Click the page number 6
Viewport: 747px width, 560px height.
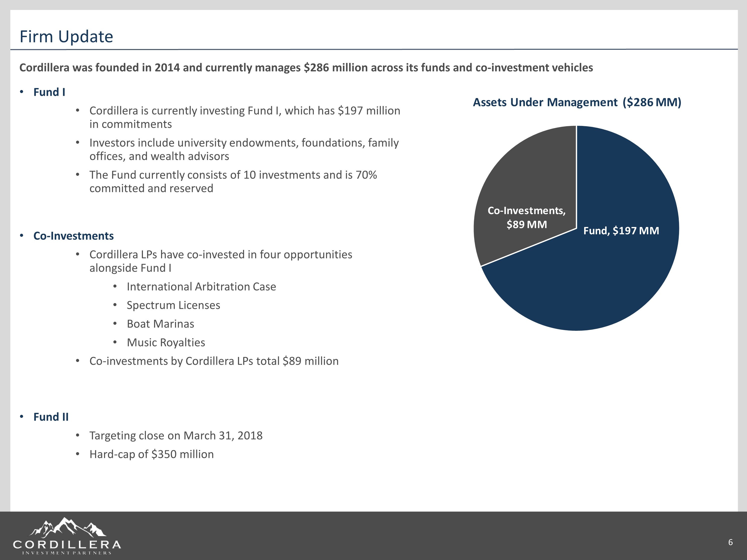[x=730, y=542]
